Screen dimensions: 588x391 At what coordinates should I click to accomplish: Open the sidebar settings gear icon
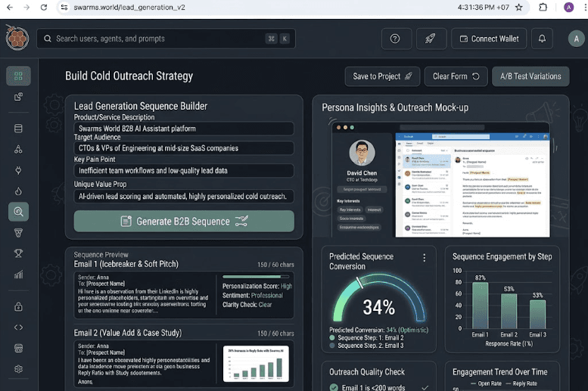tap(18, 369)
